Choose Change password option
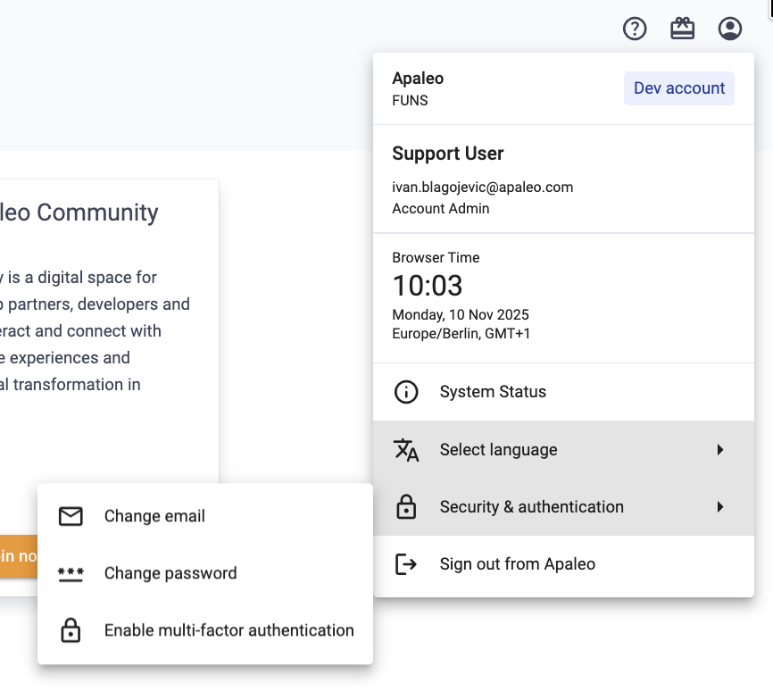The image size is (773, 700). [x=205, y=573]
